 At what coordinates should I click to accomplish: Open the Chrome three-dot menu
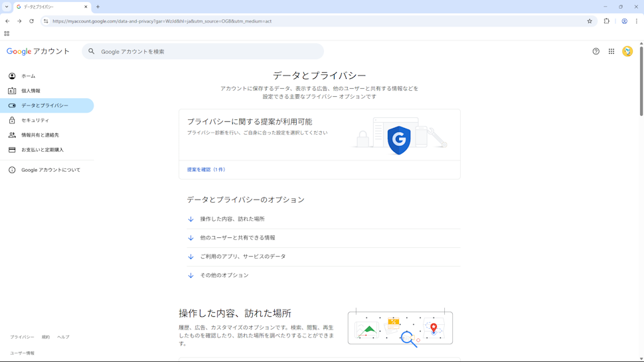coord(637,21)
